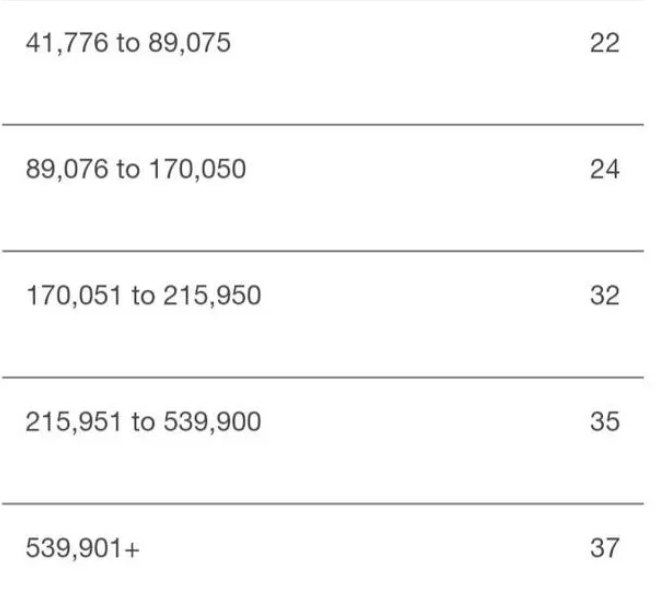Click the 539,901+ top bracket entry
665x598 pixels.
click(x=83, y=548)
